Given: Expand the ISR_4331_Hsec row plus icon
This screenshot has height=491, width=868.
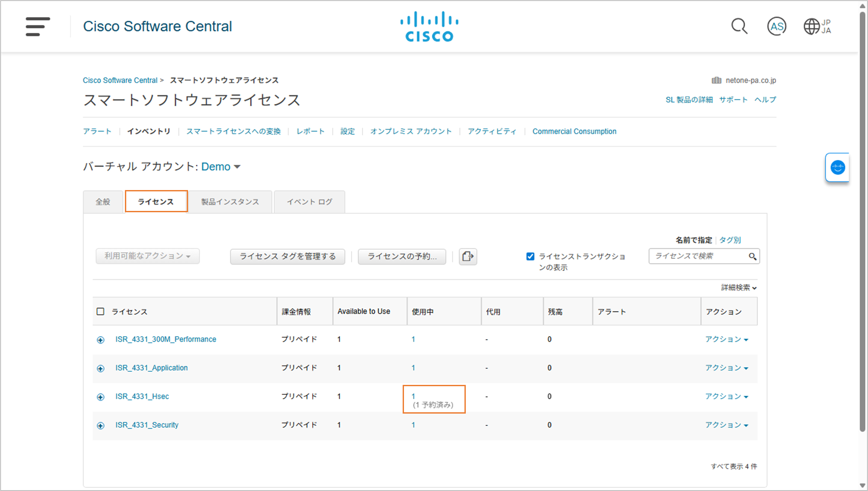Looking at the screenshot, I should tap(101, 397).
